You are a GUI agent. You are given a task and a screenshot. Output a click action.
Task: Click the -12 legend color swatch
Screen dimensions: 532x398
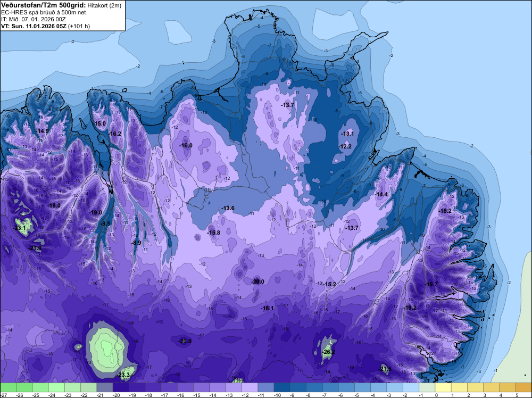250,387
